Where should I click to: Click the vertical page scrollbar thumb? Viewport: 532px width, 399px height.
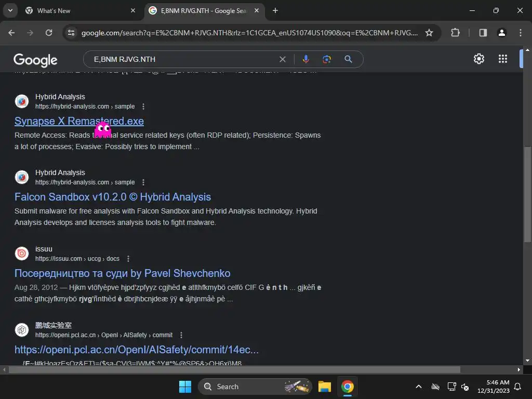(527, 194)
